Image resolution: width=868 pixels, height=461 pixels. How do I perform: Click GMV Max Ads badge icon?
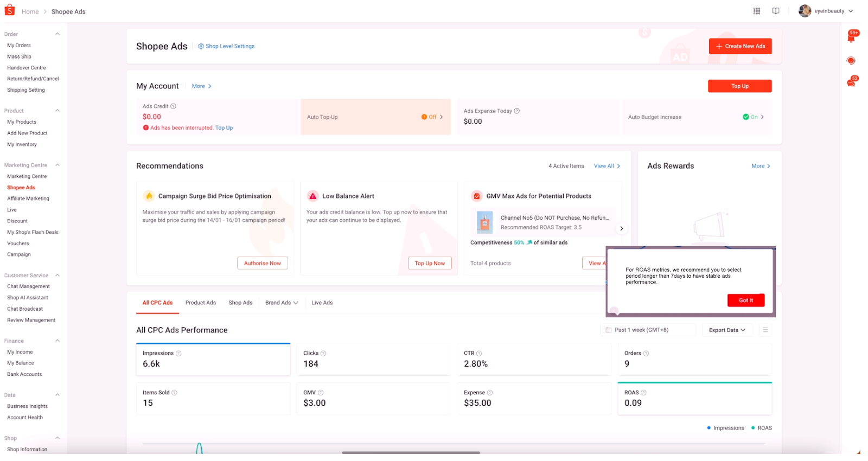click(477, 196)
